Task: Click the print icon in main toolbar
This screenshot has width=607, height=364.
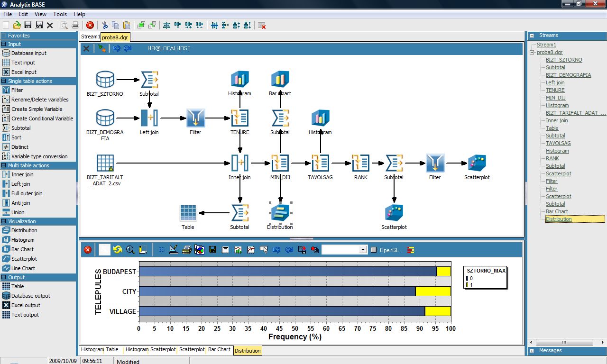Action: [75, 25]
